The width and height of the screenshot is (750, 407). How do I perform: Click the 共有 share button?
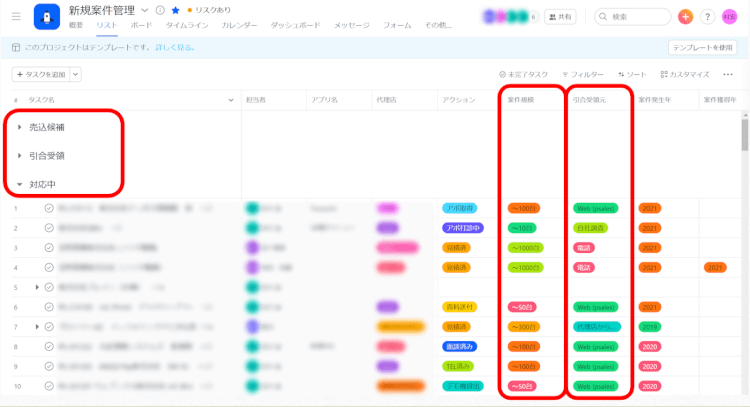pos(563,17)
